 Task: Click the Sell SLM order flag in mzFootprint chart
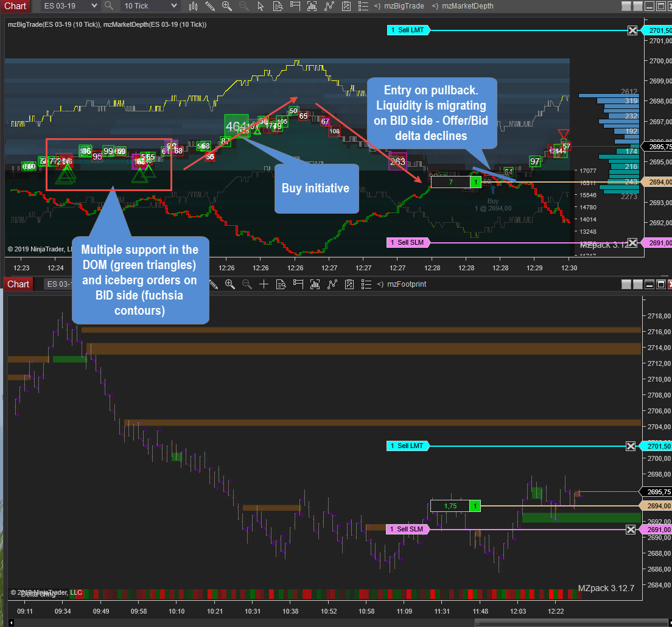[x=408, y=529]
